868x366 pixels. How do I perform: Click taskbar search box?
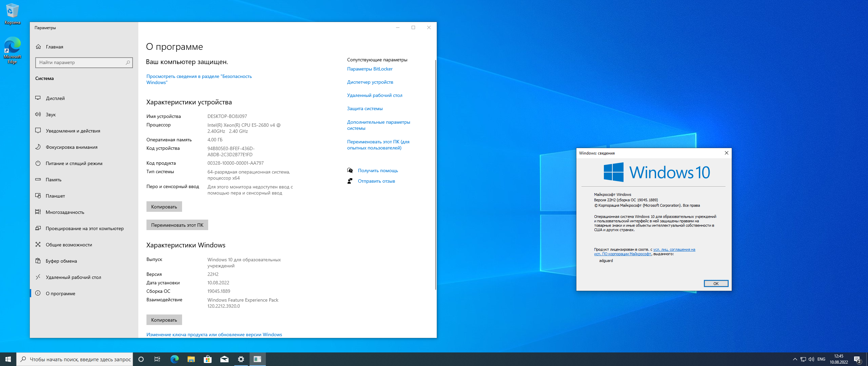click(75, 359)
